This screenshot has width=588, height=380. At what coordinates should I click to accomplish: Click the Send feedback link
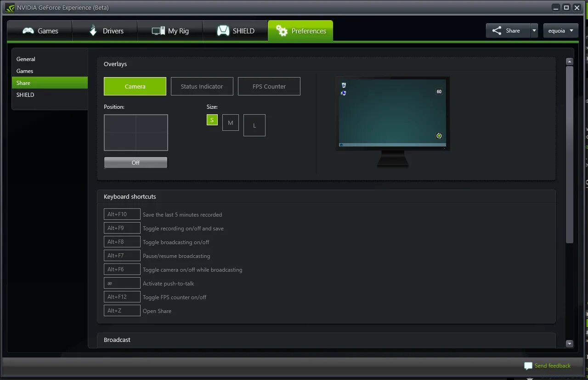pos(553,366)
